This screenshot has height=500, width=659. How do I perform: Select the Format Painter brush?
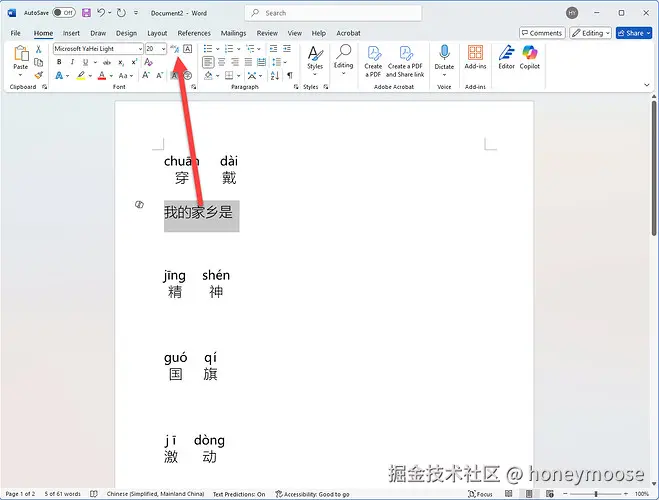(x=38, y=75)
